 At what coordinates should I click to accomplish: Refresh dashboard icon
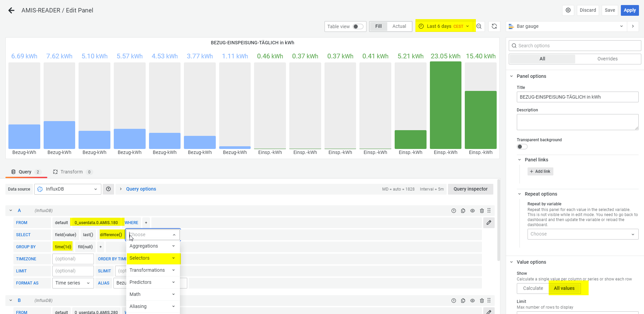(494, 26)
